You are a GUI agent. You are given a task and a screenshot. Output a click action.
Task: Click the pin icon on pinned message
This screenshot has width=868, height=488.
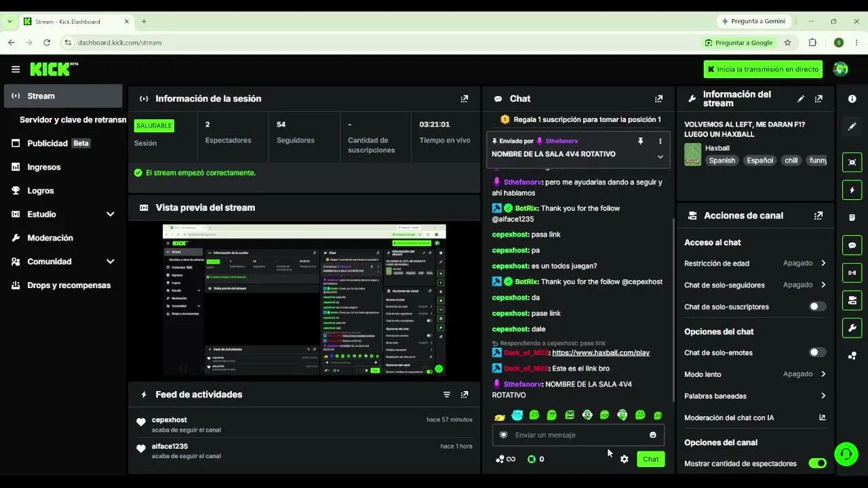640,141
